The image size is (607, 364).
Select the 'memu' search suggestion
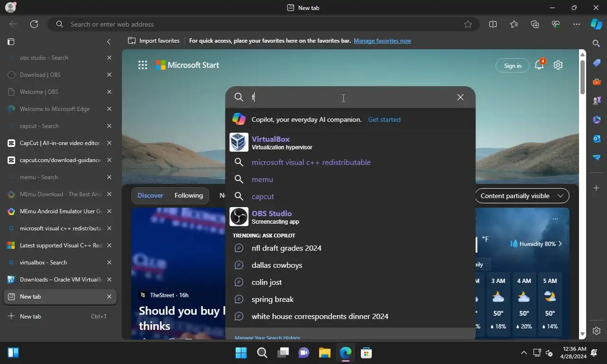pos(350,179)
